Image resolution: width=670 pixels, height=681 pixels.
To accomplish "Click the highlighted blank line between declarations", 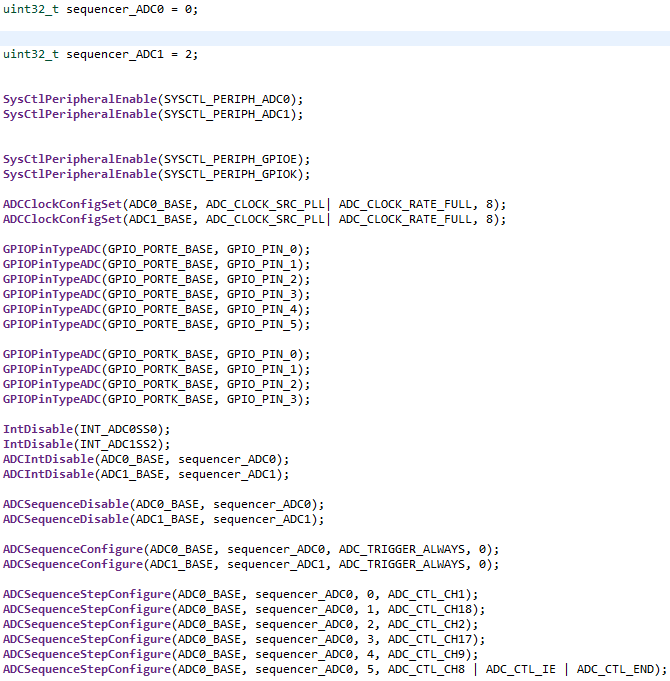I will pos(335,38).
